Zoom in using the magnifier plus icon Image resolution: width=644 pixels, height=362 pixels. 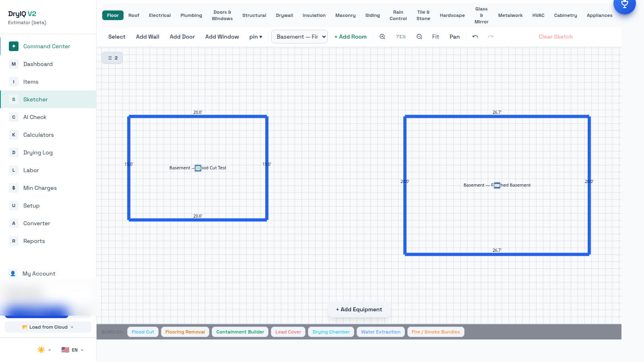click(x=382, y=37)
